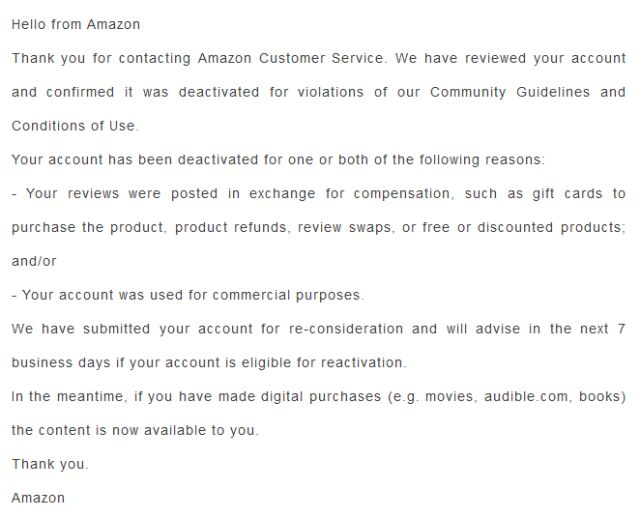The height and width of the screenshot is (518, 640).
Task: Click the '7' in next 7 business days
Action: click(621, 329)
